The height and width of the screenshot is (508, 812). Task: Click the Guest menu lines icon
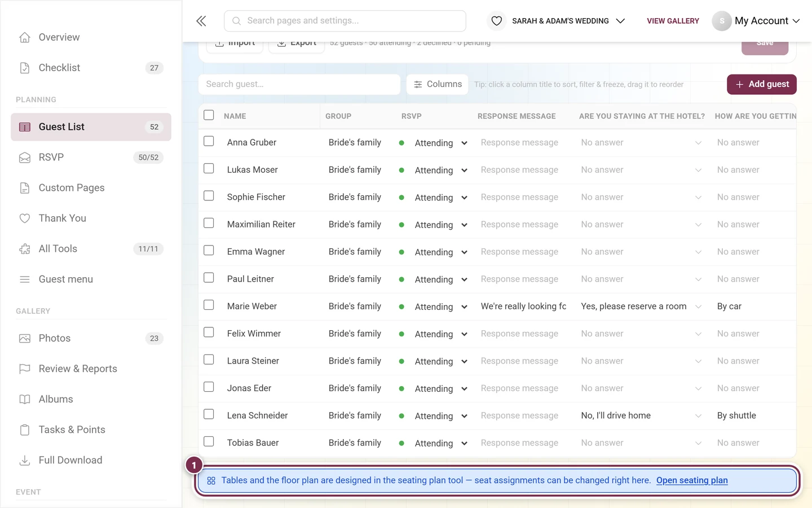click(25, 279)
